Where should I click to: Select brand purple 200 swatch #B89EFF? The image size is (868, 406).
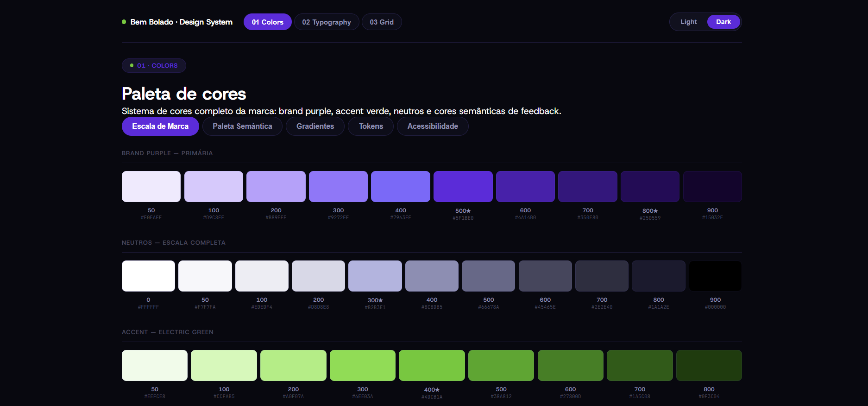[276, 186]
